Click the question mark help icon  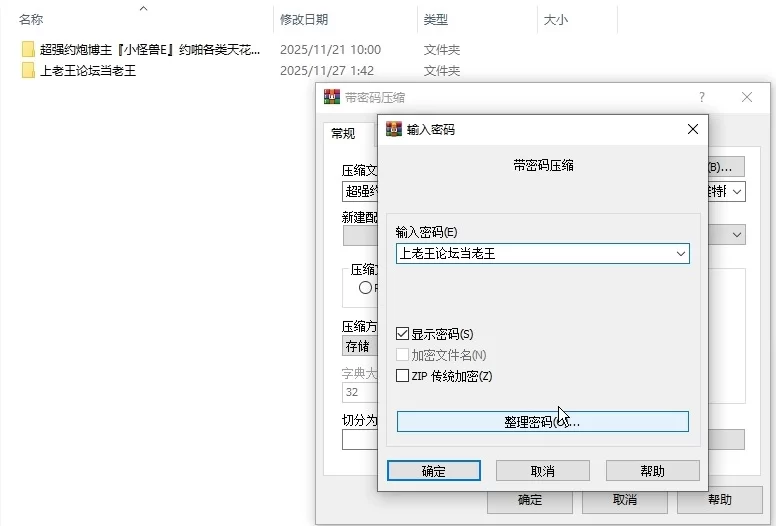point(702,97)
